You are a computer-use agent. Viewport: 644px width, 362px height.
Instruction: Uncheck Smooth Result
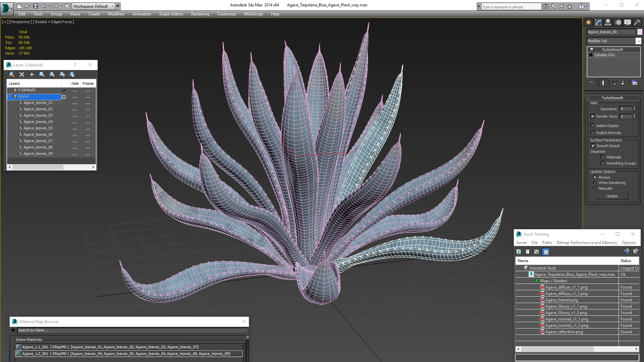coord(593,146)
